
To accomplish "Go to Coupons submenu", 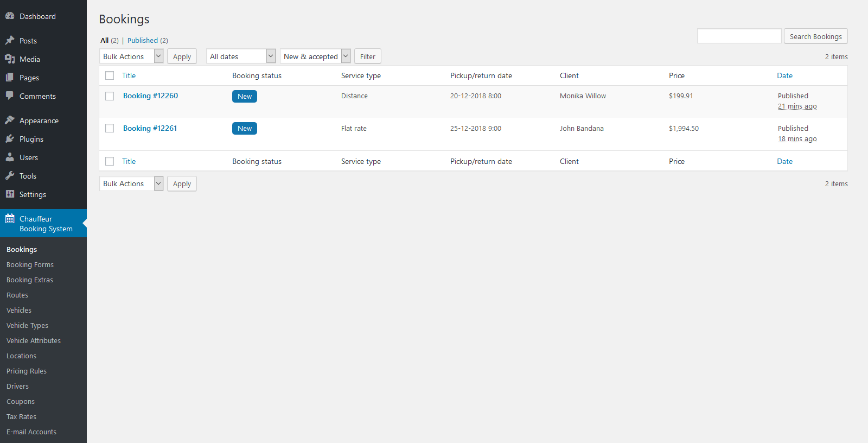I will pyautogui.click(x=21, y=401).
